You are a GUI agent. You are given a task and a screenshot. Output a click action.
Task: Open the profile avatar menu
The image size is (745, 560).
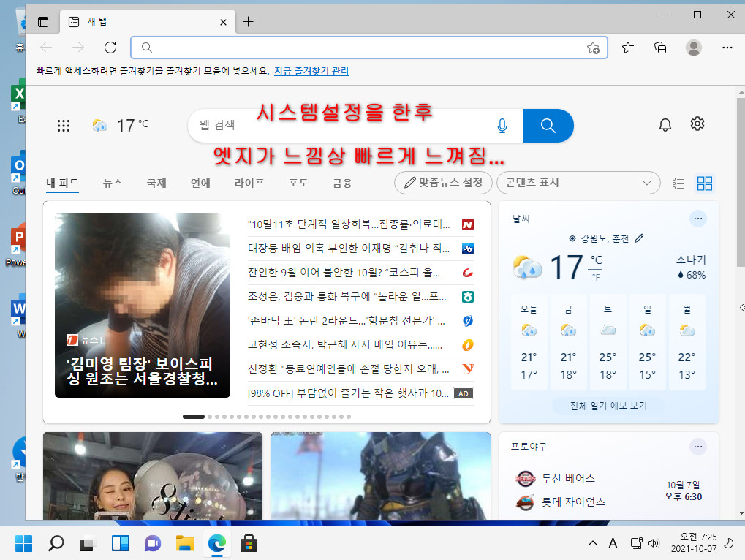coord(694,48)
